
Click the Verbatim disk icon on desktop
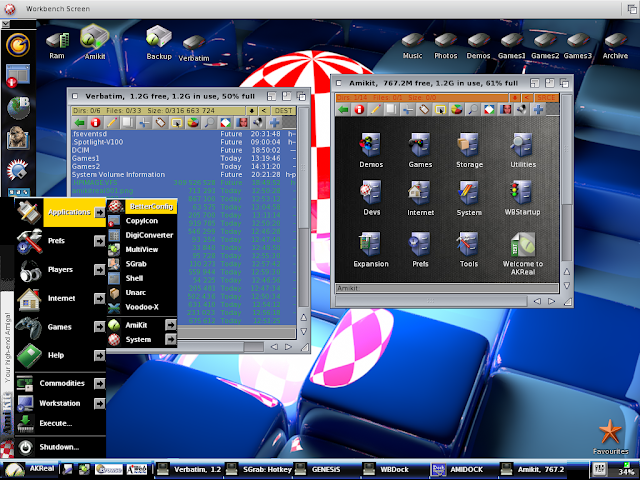pyautogui.click(x=194, y=49)
